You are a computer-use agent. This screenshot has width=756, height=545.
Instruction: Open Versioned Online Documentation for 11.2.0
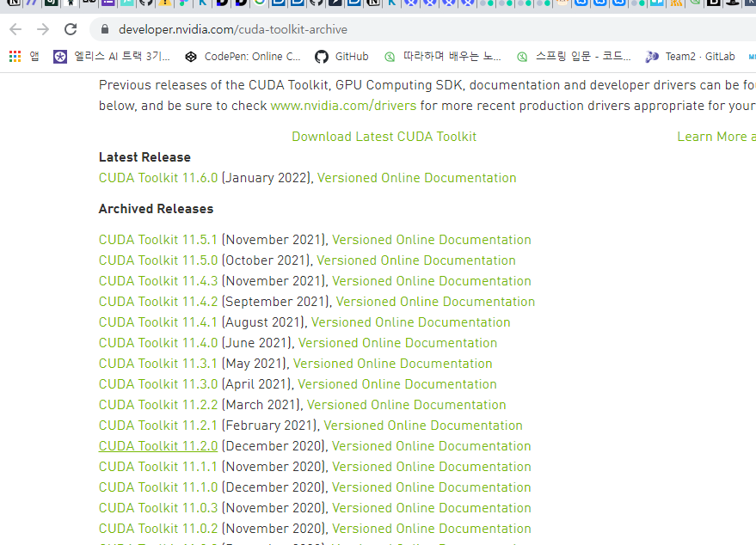point(432,446)
